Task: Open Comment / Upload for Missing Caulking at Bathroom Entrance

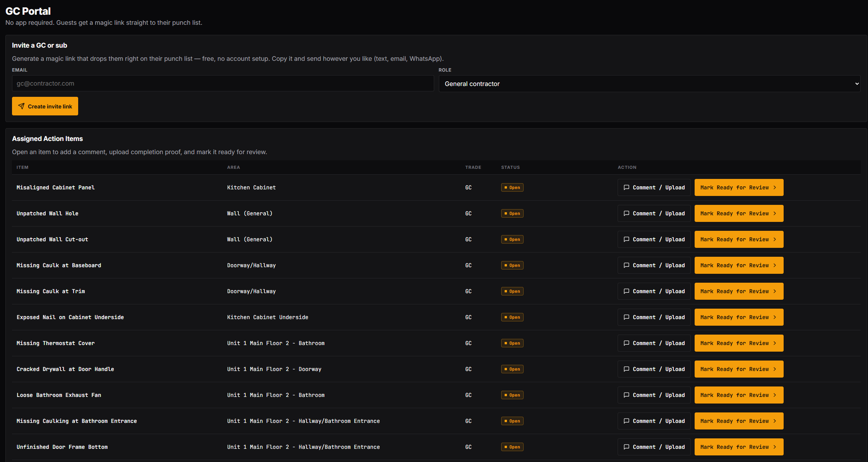Action: click(x=654, y=421)
